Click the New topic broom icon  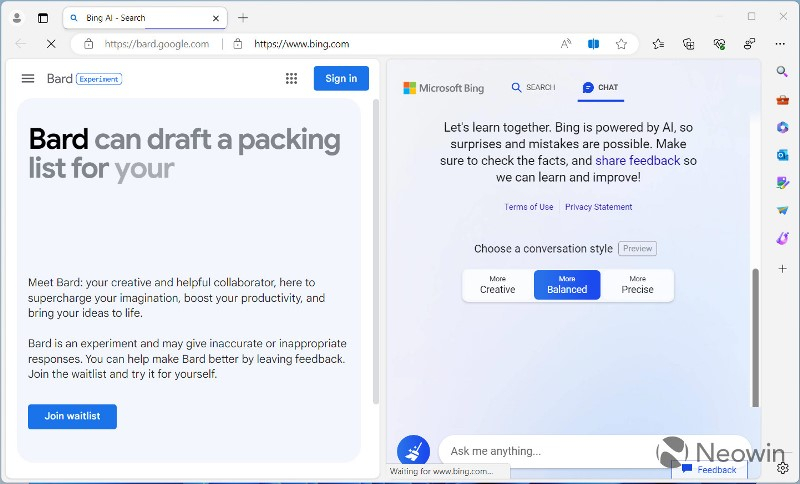click(413, 451)
